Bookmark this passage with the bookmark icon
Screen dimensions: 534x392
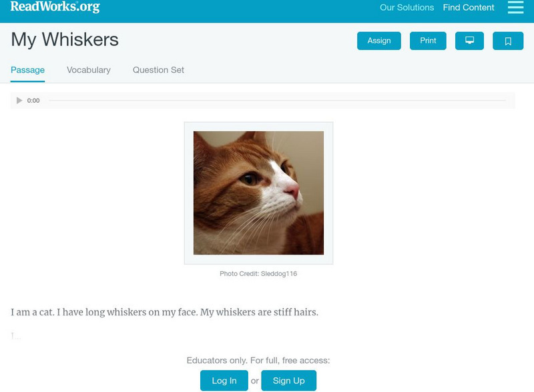coord(508,41)
